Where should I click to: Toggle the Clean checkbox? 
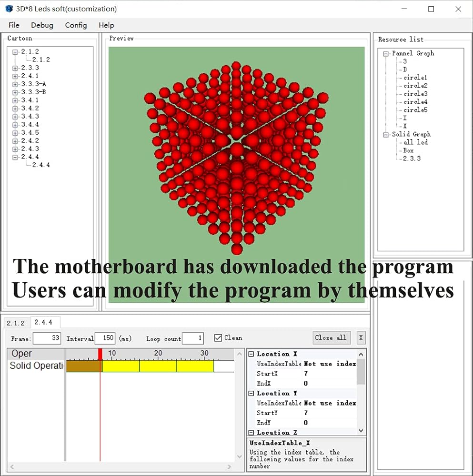coord(218,338)
